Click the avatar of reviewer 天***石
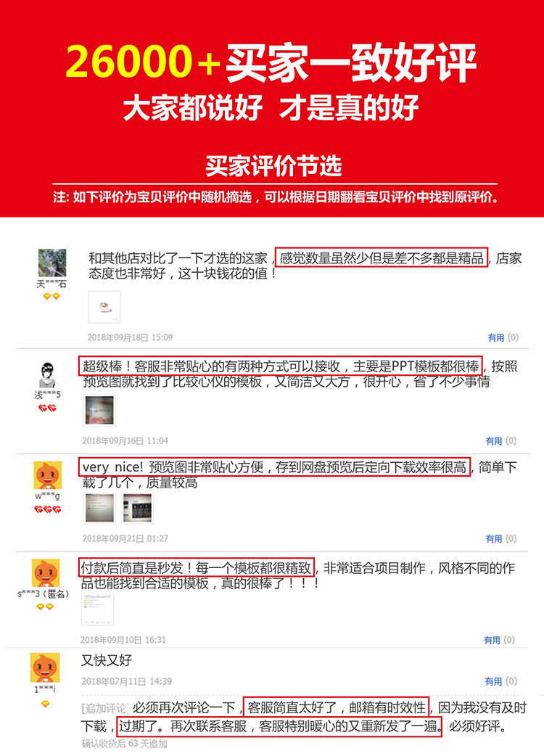 (x=52, y=263)
